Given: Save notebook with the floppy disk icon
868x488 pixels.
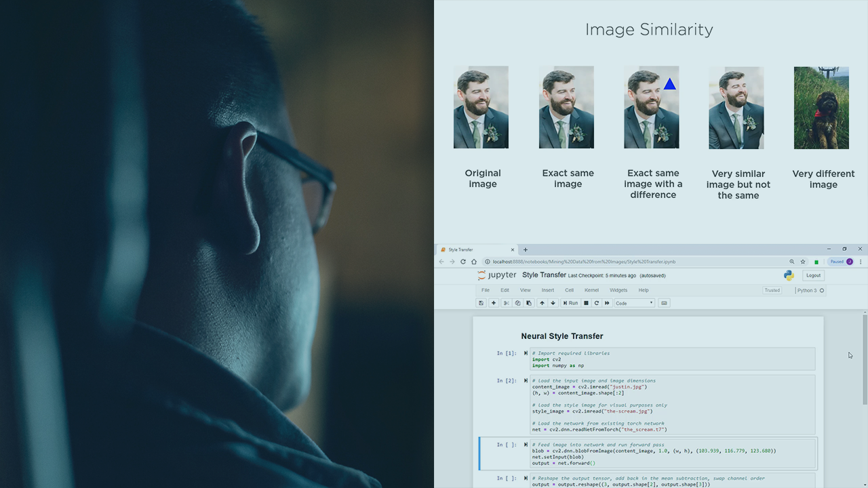Looking at the screenshot, I should (x=481, y=303).
